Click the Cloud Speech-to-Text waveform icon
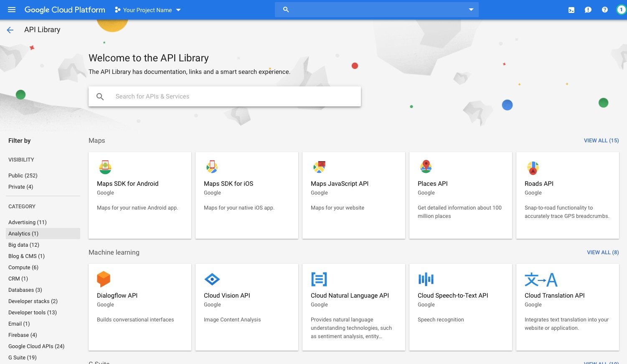Image resolution: width=627 pixels, height=364 pixels. coord(426,279)
